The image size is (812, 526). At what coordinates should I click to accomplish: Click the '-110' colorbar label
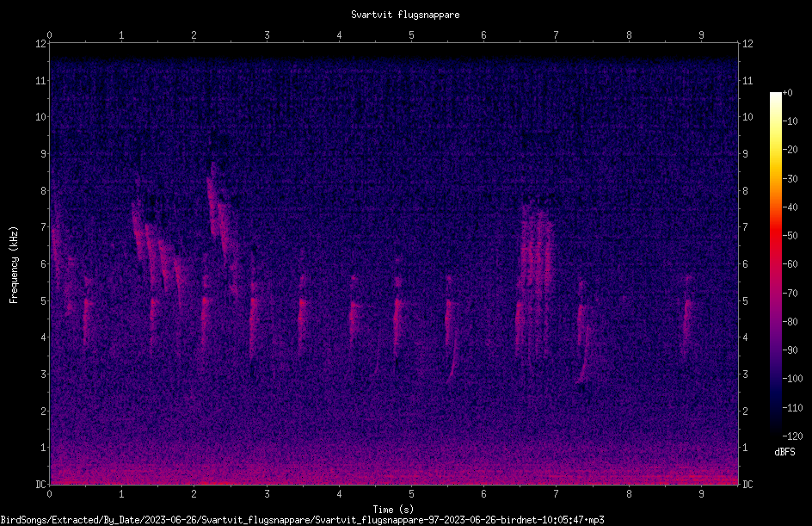(x=792, y=408)
